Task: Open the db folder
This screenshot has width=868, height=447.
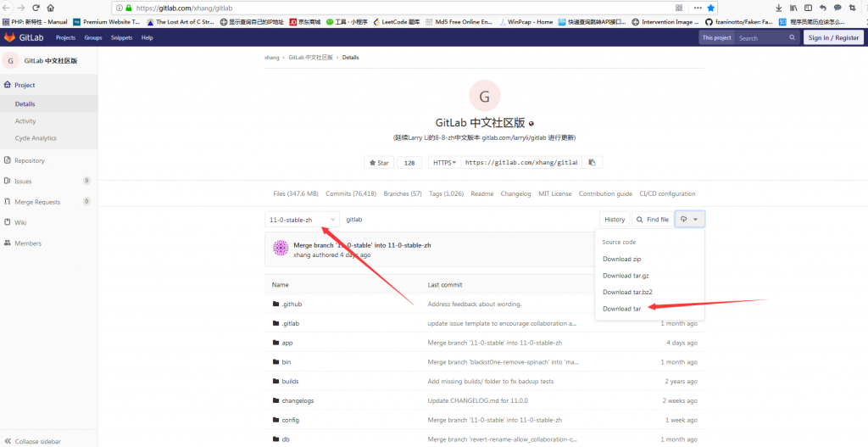Action: click(285, 440)
